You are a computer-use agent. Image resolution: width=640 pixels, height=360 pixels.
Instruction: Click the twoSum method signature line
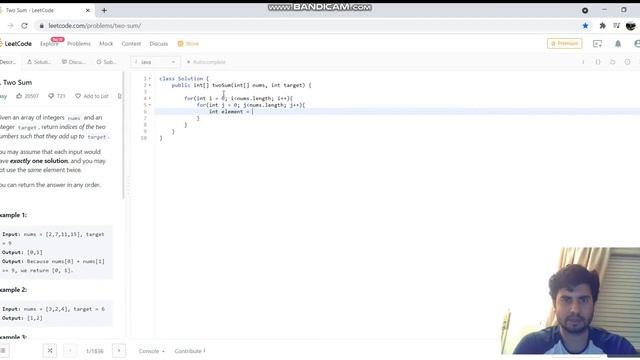tap(241, 85)
